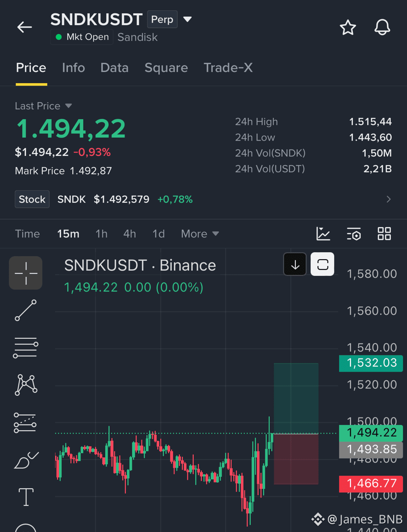Select the Text annotation tool
Screen dimensions: 407x532
click(26, 497)
